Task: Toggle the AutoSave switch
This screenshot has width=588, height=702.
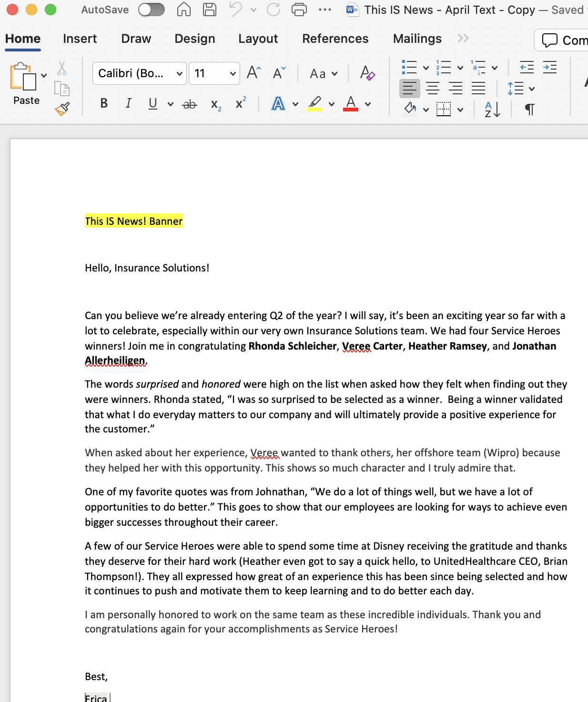Action: coord(151,10)
